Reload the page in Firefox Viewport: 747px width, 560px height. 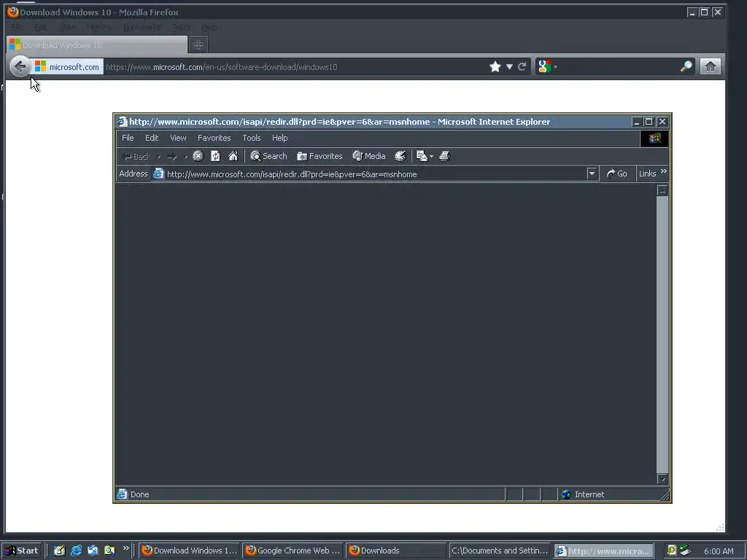click(x=522, y=66)
